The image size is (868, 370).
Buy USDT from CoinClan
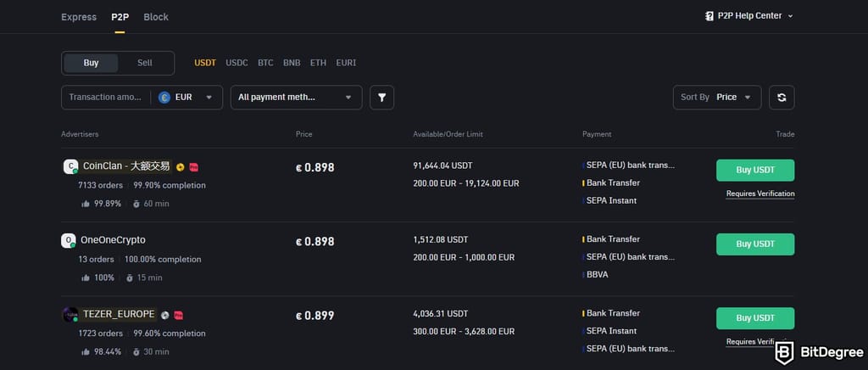pyautogui.click(x=755, y=170)
